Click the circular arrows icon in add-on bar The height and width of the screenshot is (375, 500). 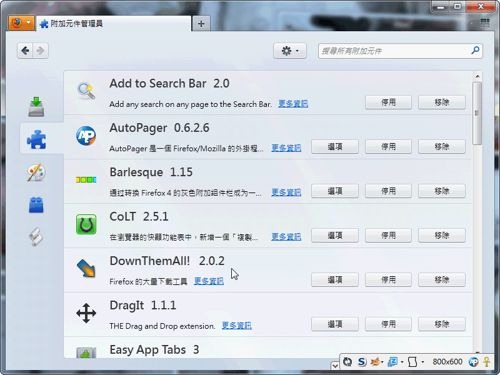[347, 362]
